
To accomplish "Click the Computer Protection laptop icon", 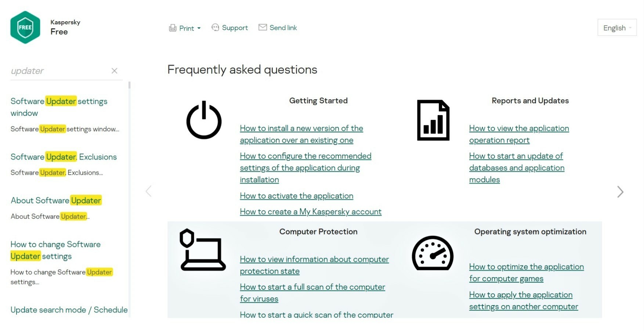I will 202,250.
